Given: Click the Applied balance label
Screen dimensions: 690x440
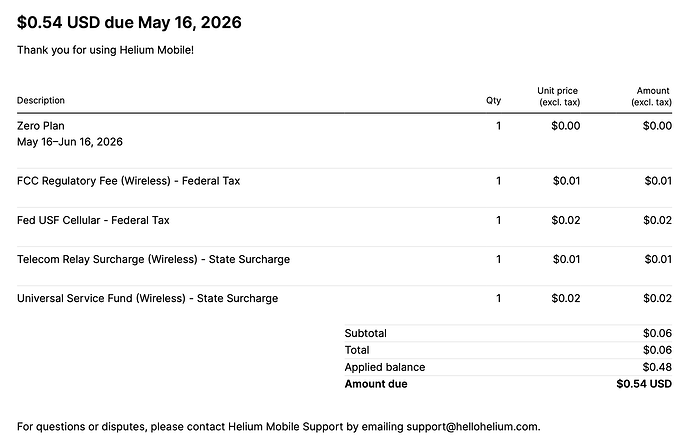Looking at the screenshot, I should click(385, 367).
